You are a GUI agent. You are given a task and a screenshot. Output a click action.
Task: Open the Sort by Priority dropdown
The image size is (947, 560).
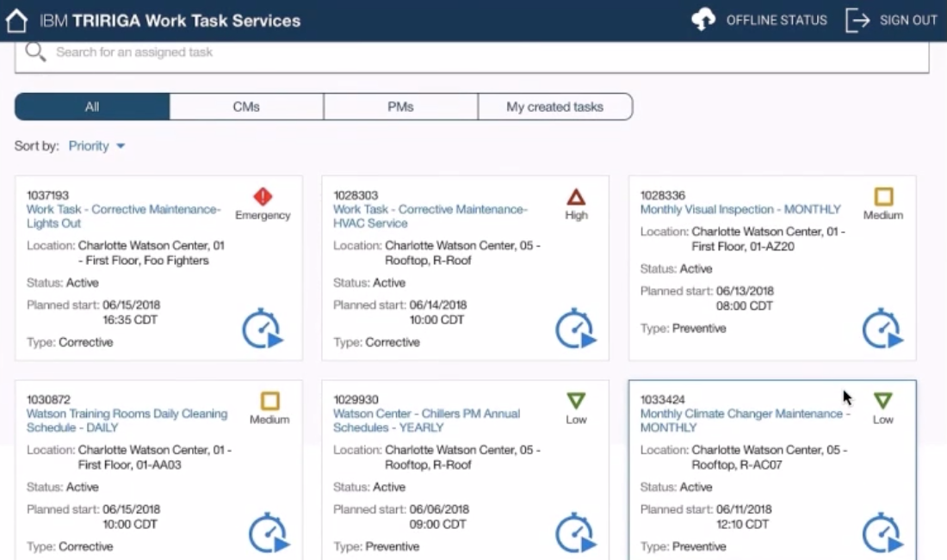(96, 146)
